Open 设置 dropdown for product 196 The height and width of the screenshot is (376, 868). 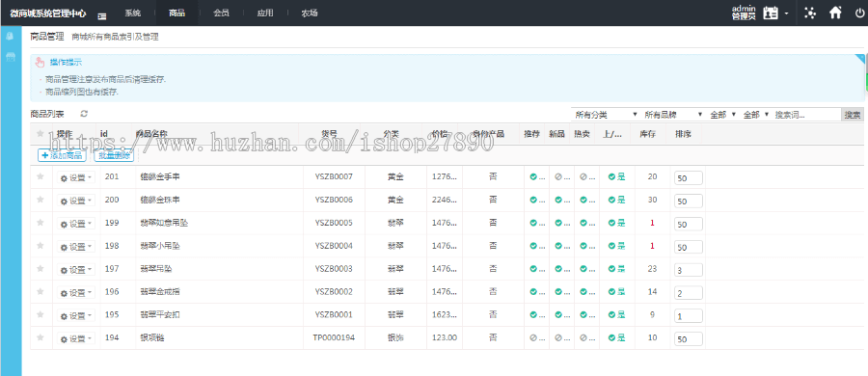76,292
